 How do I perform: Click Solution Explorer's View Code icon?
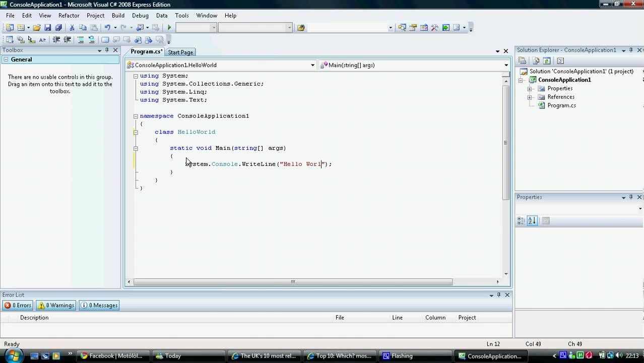coord(560,60)
